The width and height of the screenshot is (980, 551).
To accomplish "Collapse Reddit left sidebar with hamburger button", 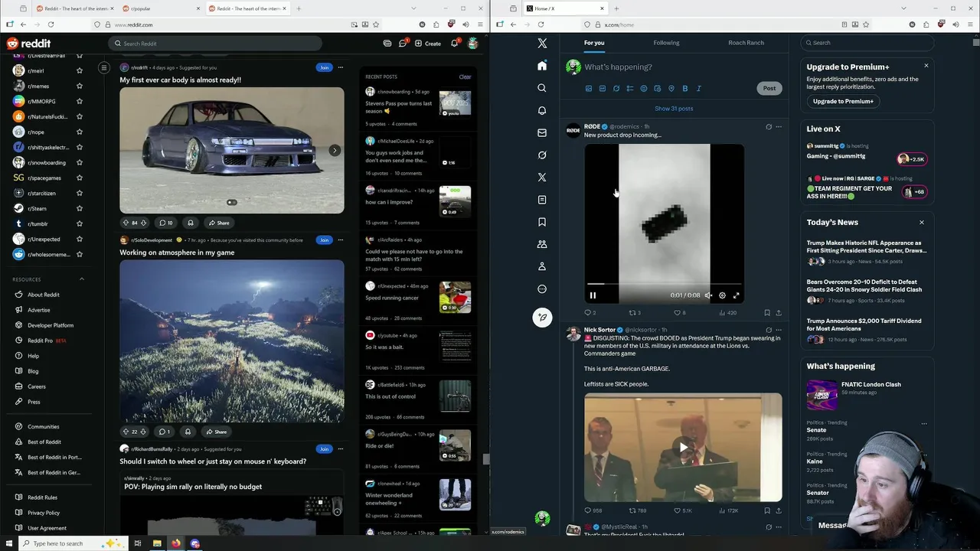I will (x=104, y=68).
